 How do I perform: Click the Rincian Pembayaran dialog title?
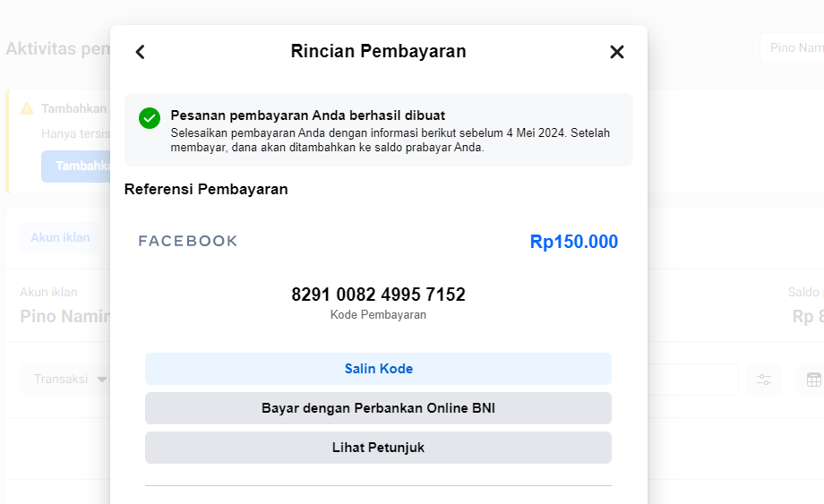tap(378, 51)
